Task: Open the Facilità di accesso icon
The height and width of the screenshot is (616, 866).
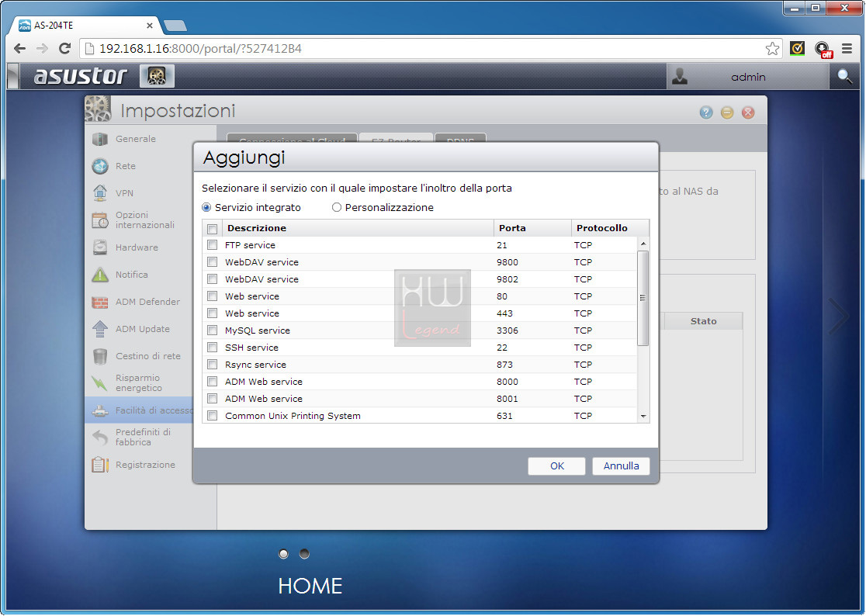Action: [100, 410]
